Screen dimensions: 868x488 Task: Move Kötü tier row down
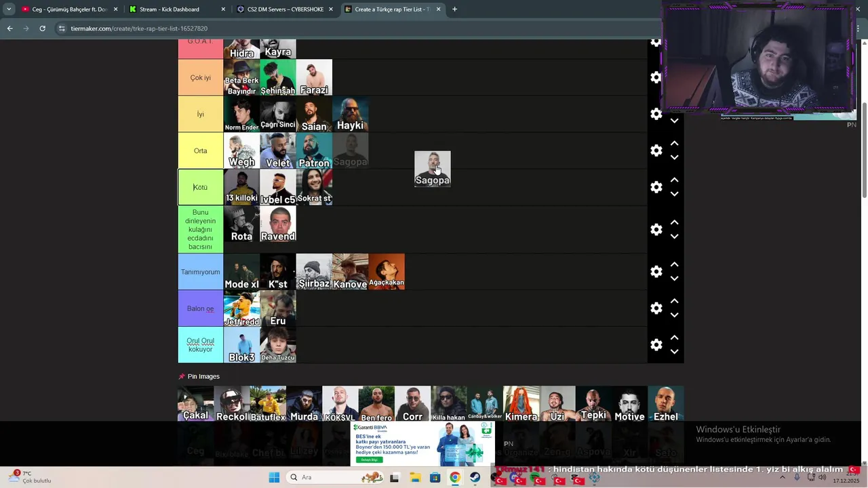pos(674,194)
